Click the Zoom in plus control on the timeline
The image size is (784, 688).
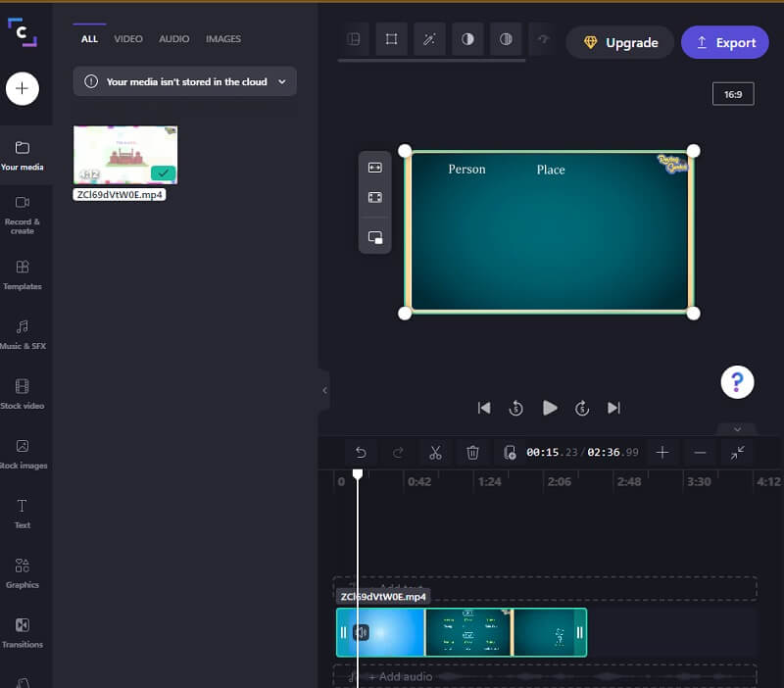[662, 452]
